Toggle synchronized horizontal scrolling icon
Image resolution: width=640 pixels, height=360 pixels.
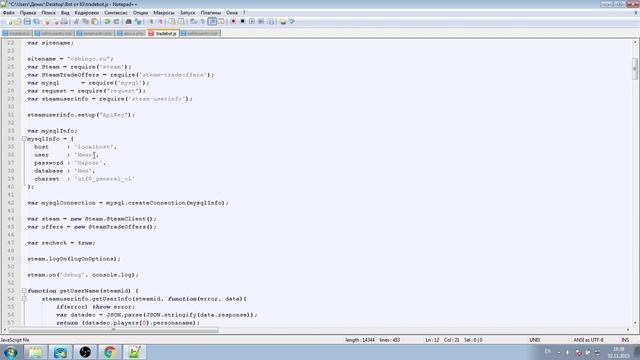pos(181,21)
